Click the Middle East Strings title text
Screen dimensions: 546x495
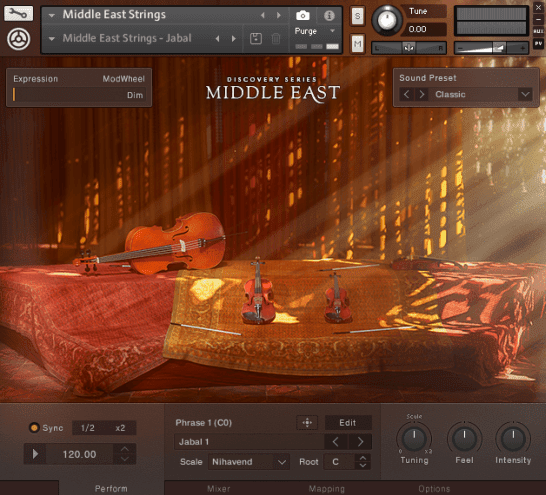click(114, 15)
